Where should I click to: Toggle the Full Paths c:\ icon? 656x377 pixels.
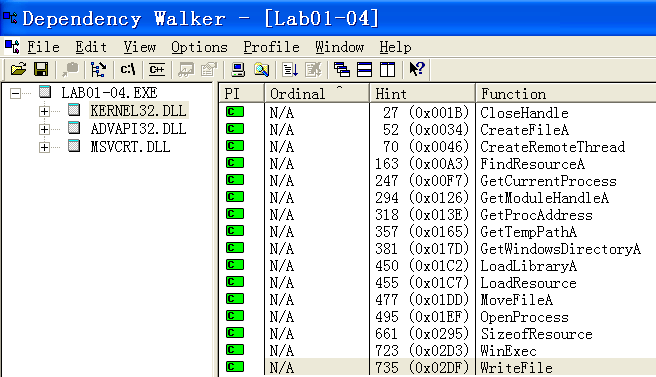(128, 69)
